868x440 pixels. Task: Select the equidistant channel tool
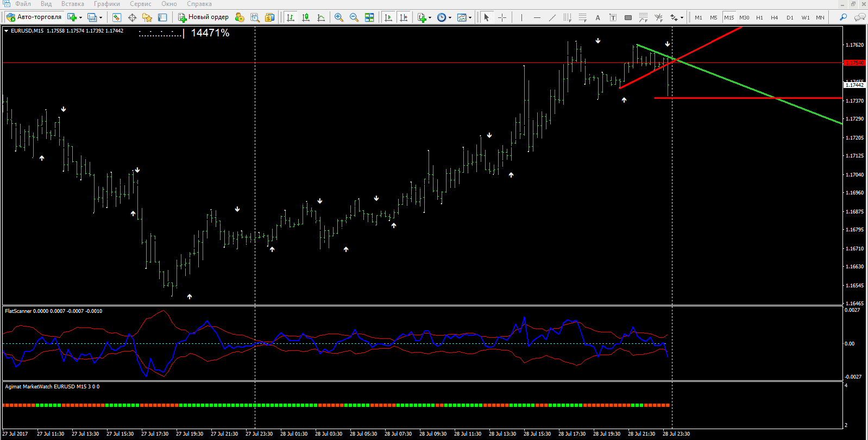(x=567, y=17)
